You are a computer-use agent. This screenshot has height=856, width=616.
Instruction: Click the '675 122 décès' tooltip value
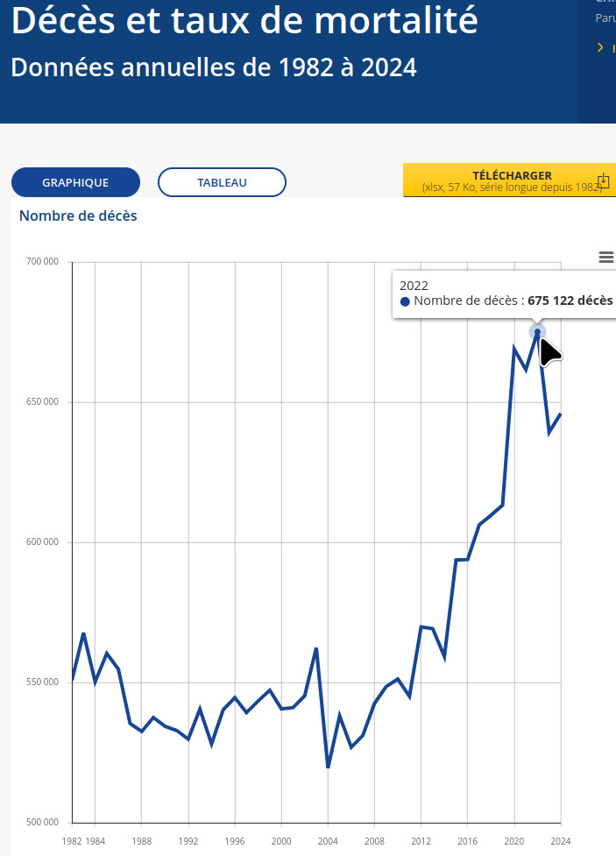pyautogui.click(x=570, y=301)
